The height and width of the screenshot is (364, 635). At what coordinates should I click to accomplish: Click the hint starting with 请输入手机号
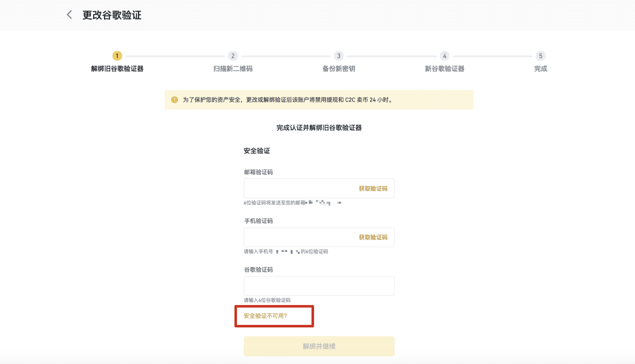click(286, 252)
